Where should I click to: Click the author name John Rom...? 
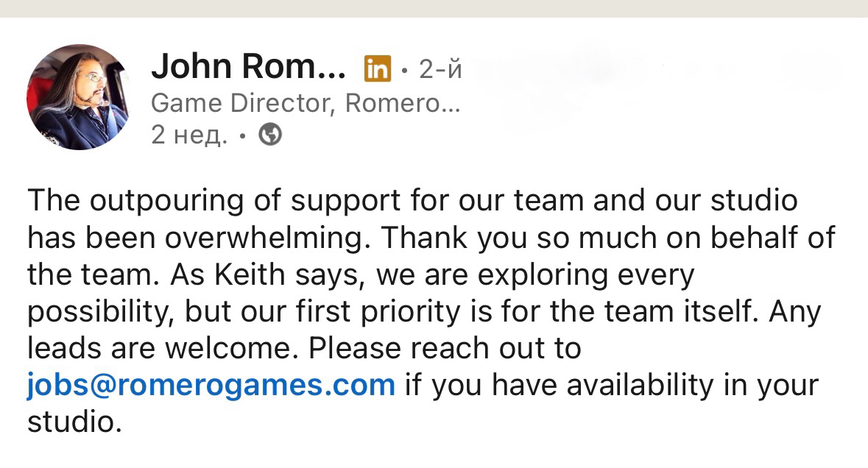click(x=248, y=68)
